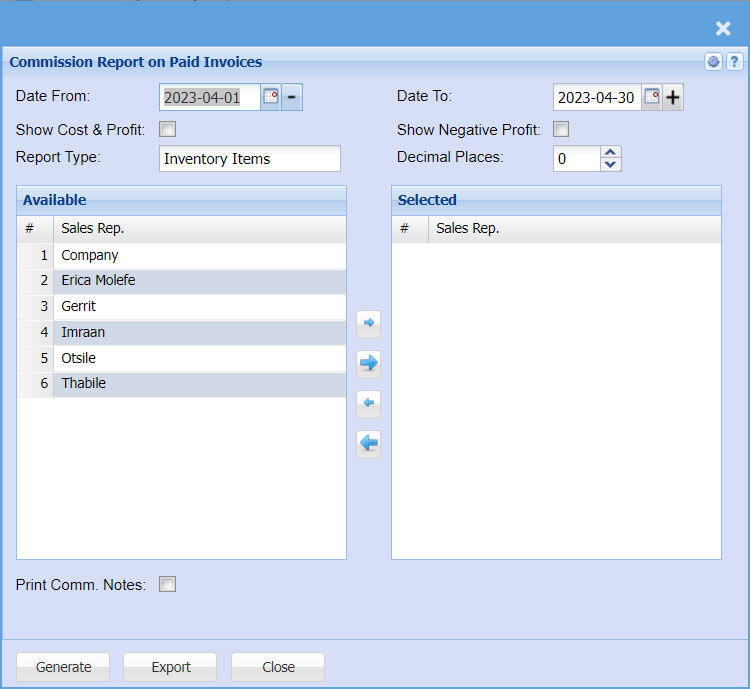Open the Date To calendar picker
Viewport: 750px width, 689px height.
[651, 97]
